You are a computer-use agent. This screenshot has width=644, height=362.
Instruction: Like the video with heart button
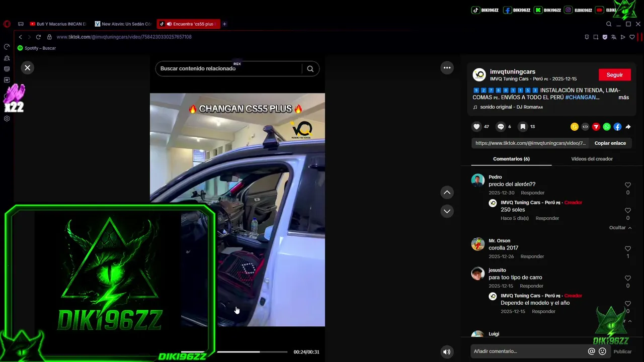tap(477, 127)
